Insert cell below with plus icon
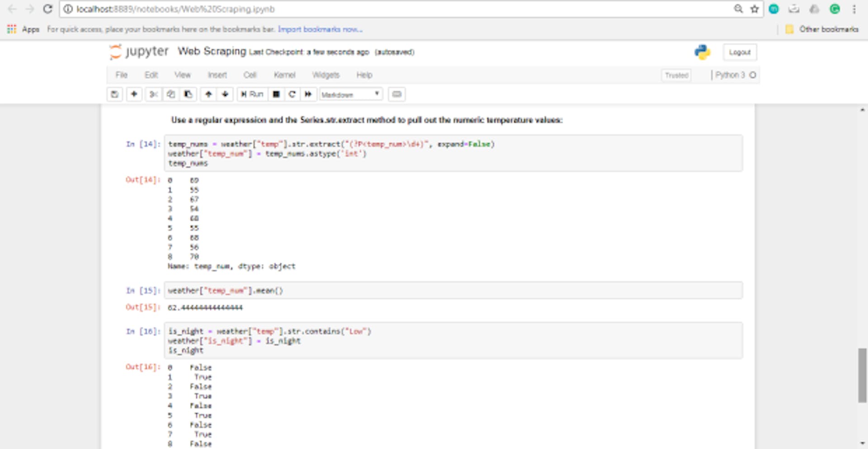Image resolution: width=868 pixels, height=449 pixels. (x=134, y=94)
